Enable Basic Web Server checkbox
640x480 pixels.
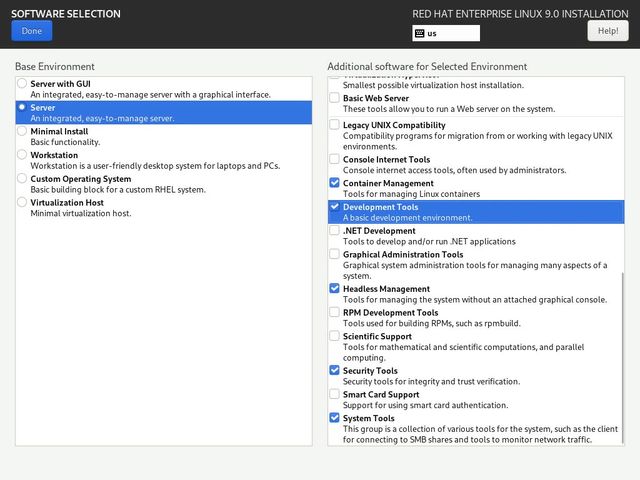click(x=334, y=98)
